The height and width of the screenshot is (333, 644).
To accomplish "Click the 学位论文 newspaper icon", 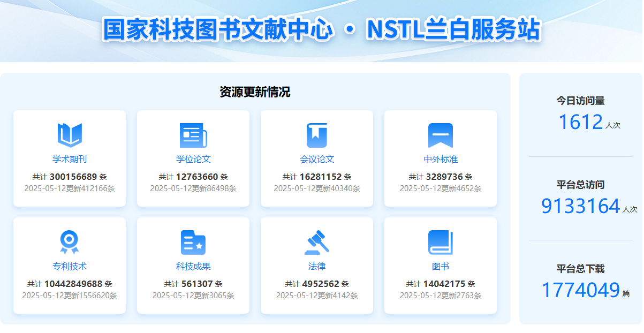I will click(193, 135).
